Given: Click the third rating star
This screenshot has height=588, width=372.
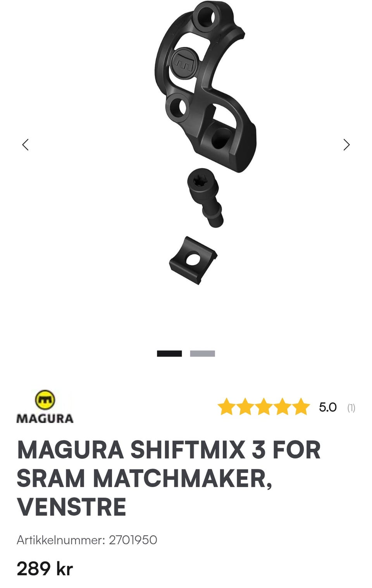Looking at the screenshot, I should [263, 407].
